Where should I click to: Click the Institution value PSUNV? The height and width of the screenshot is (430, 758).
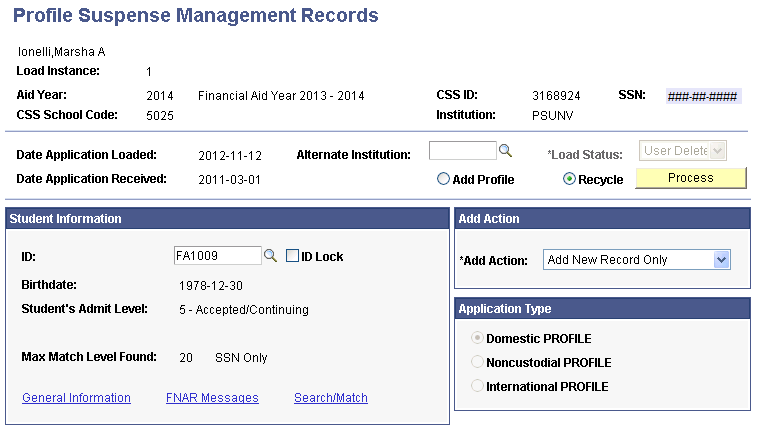click(553, 116)
